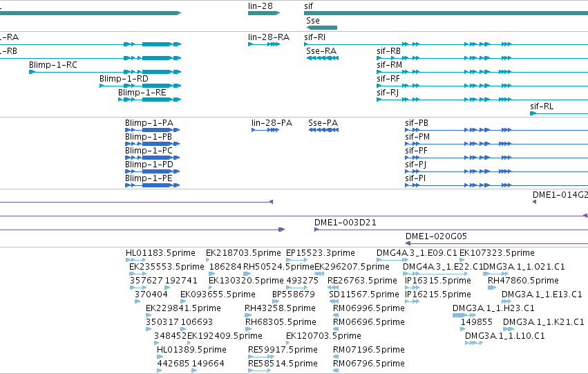Screen dimensions: 588x374
Task: Click the sif-PF protein label
Action: [x=416, y=151]
